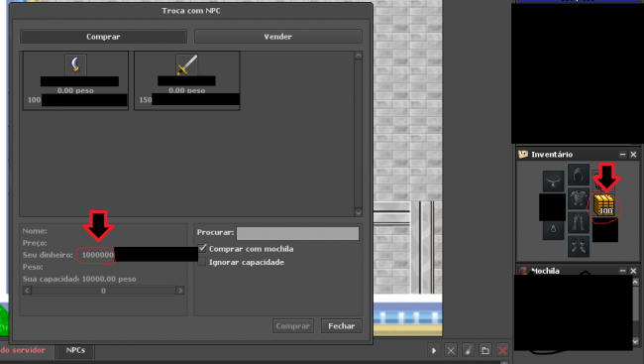The width and height of the screenshot is (644, 364).
Task: Open the NPCs tab
Action: (75, 350)
